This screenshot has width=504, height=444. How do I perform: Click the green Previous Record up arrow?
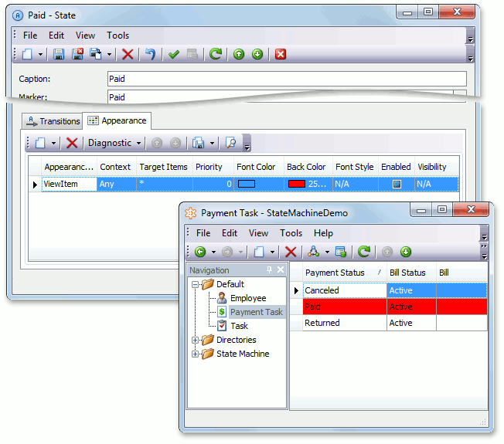coord(239,54)
